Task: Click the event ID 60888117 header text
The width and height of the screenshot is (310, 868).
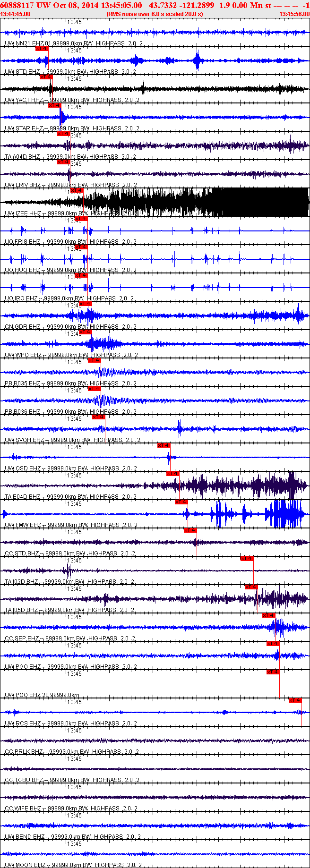Action: coord(17,5)
